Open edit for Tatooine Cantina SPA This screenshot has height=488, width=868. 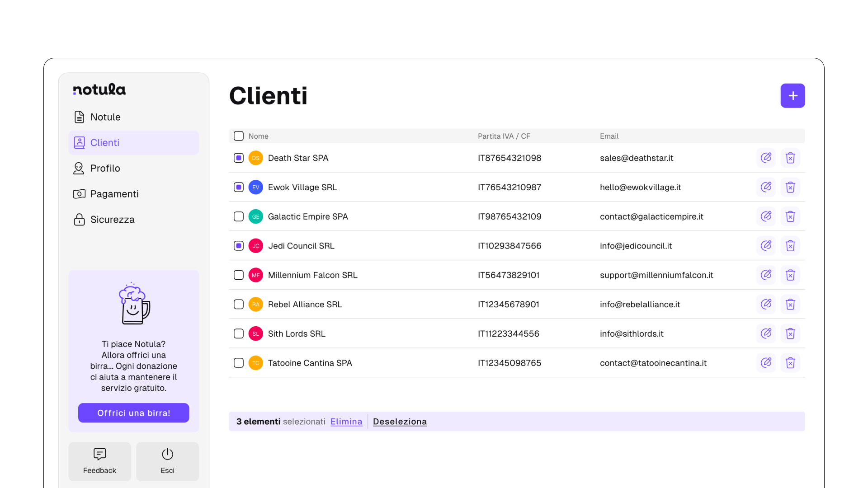click(x=766, y=363)
